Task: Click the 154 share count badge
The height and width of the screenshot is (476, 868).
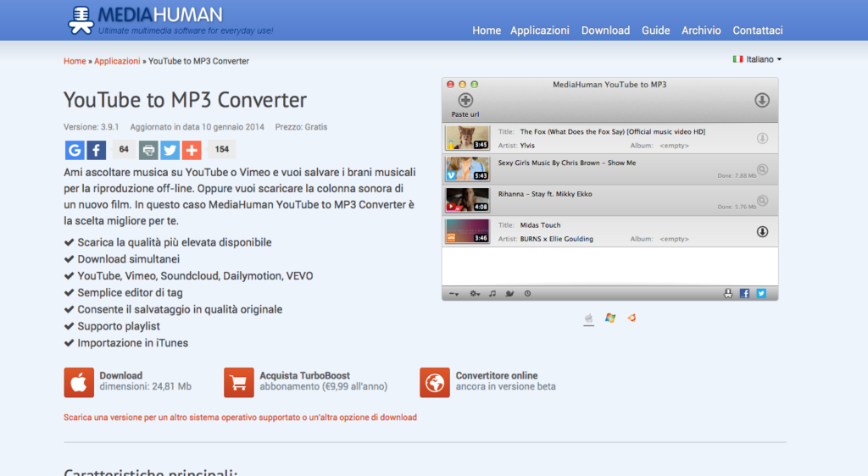Action: pos(222,149)
